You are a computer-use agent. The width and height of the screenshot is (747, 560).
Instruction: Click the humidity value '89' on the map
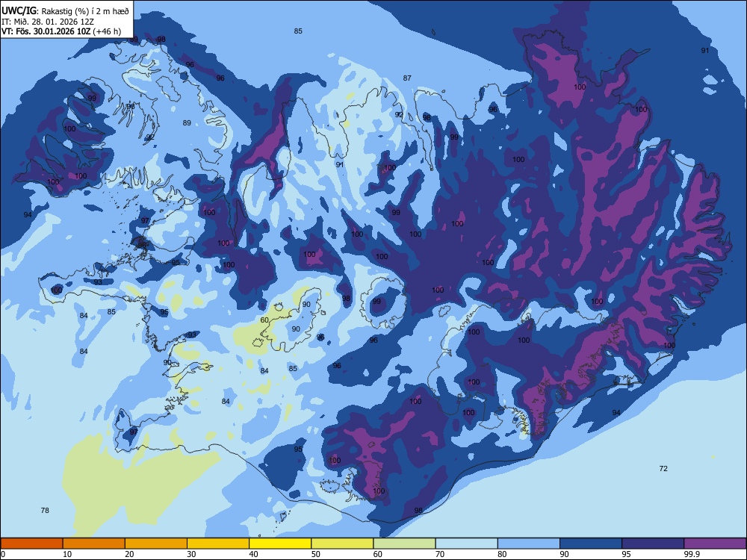point(187,122)
